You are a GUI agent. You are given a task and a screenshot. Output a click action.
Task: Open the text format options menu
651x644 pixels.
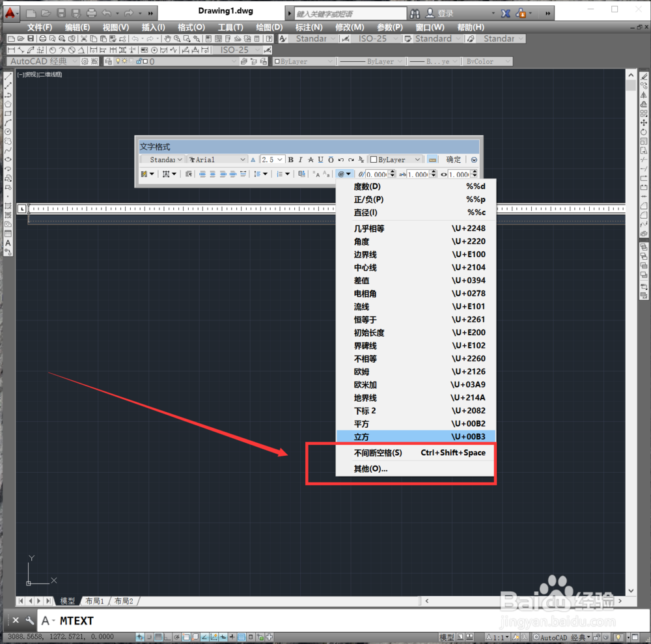(474, 160)
